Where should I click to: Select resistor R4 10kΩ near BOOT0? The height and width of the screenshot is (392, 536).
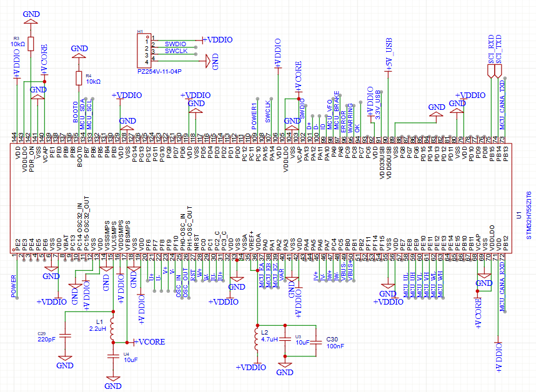(x=78, y=78)
